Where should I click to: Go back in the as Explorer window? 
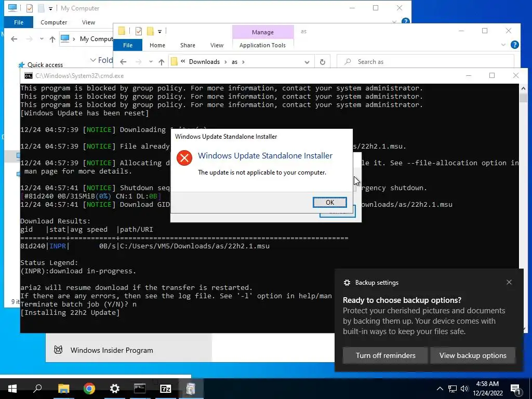click(123, 62)
